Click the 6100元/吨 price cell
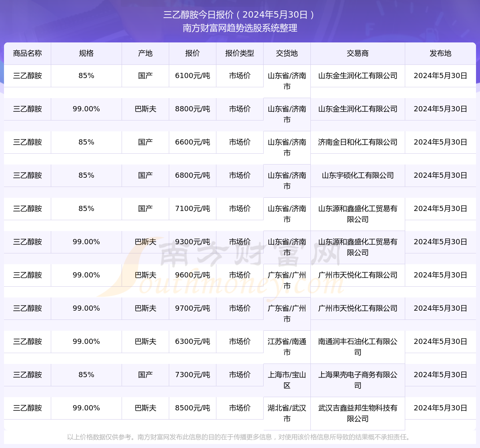Screen dimensions: 480x448 [x=192, y=76]
